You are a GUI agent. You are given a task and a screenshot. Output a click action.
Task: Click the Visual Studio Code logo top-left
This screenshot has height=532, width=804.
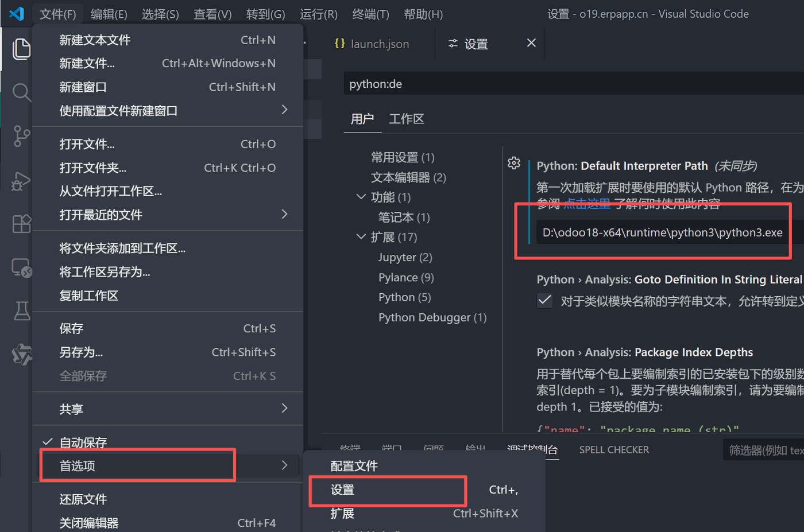pos(16,14)
